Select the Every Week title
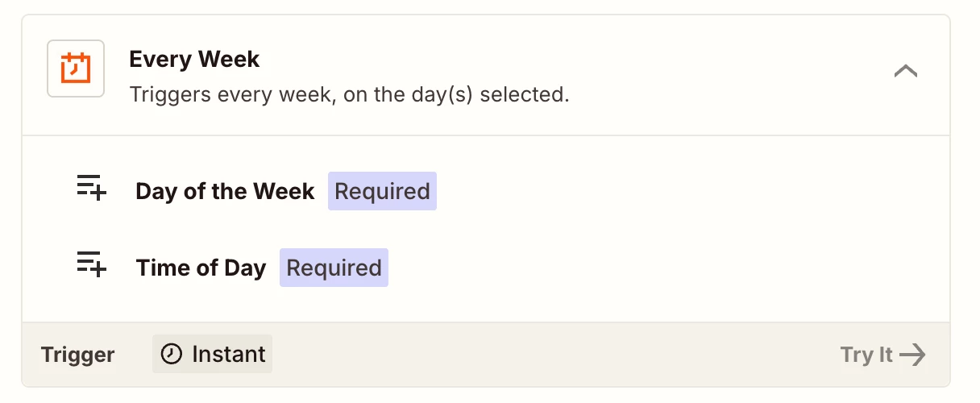The height and width of the screenshot is (403, 980). (x=194, y=60)
